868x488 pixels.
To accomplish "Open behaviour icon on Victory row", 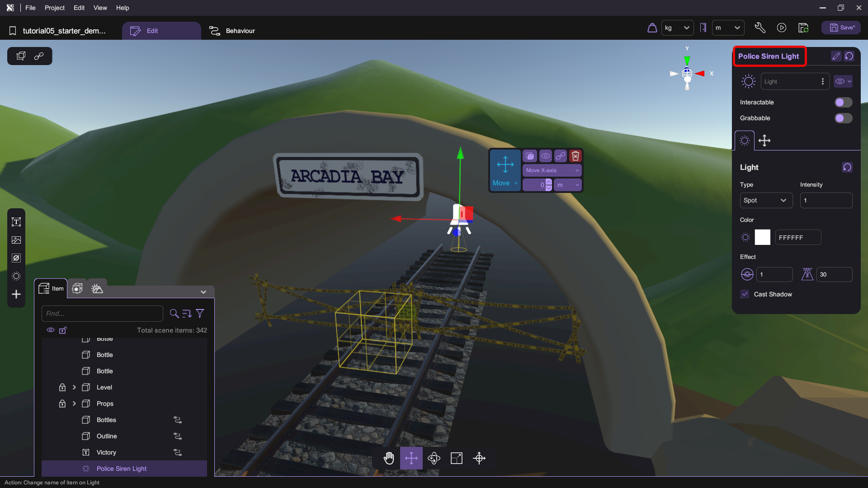I will [x=178, y=452].
